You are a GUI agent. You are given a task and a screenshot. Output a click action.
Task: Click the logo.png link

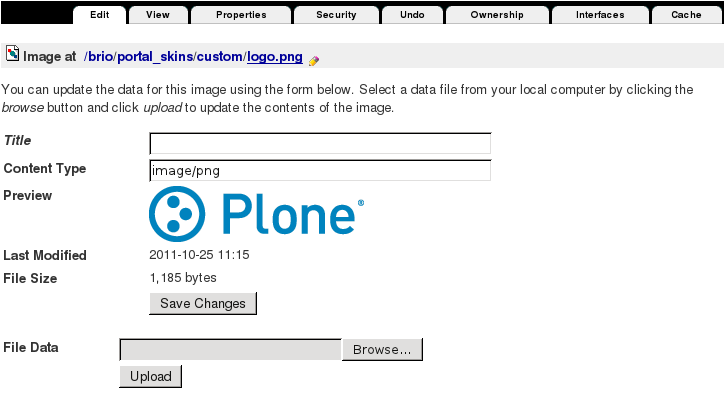275,57
